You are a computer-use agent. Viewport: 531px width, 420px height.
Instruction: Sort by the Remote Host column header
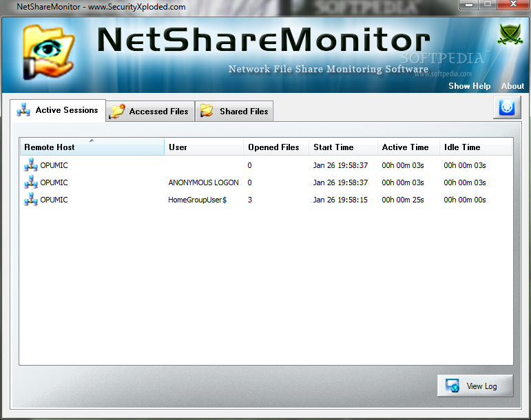pyautogui.click(x=92, y=147)
